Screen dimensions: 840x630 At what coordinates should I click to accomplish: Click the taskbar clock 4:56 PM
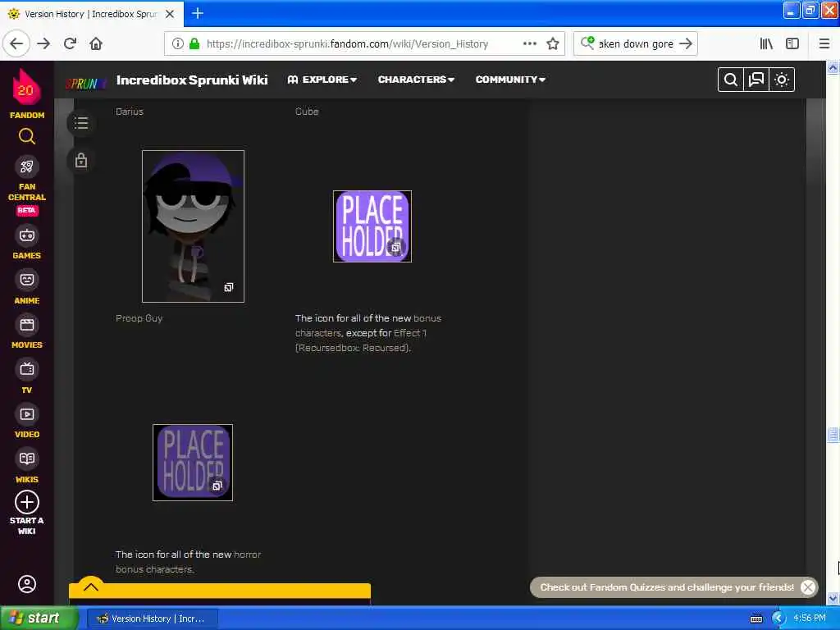click(810, 619)
